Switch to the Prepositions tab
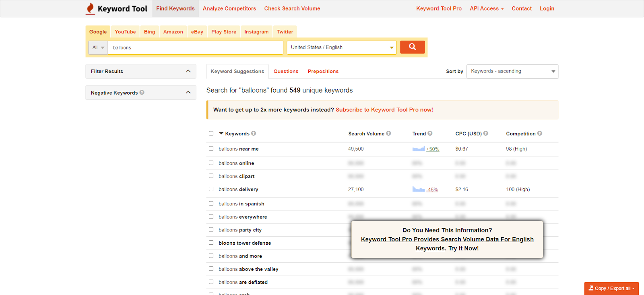 pos(323,71)
